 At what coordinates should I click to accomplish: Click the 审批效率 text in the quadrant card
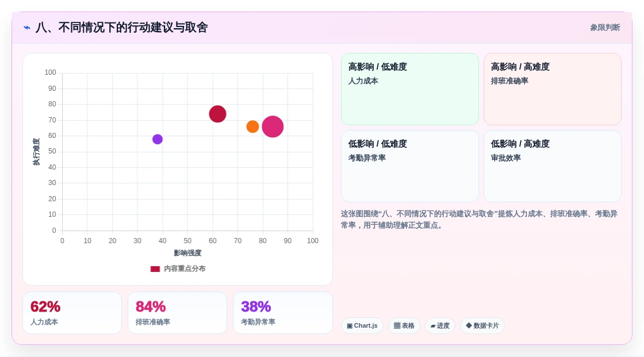pyautogui.click(x=505, y=158)
